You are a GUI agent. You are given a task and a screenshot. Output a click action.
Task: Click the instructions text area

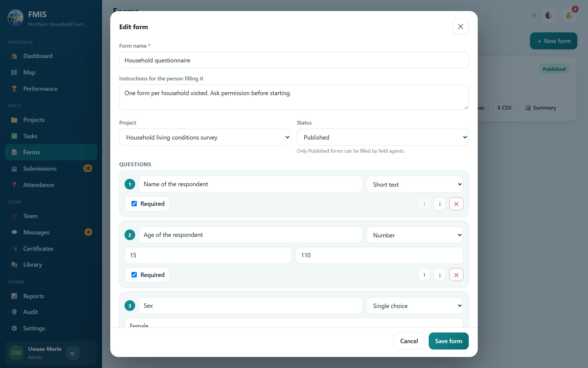coord(294,97)
